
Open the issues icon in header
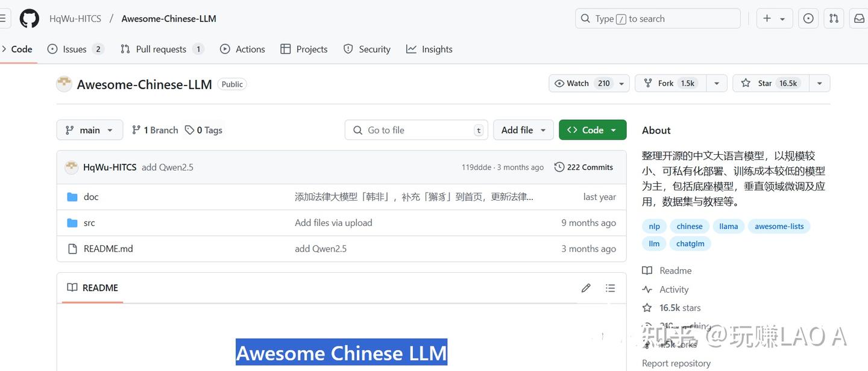808,18
